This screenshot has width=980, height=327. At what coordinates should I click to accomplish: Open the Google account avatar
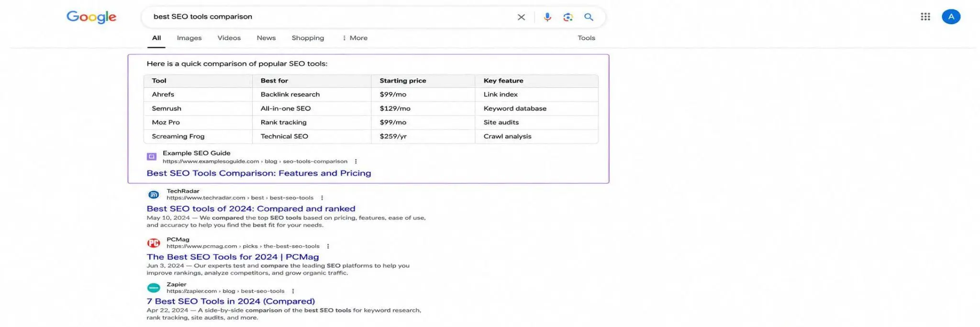(951, 17)
